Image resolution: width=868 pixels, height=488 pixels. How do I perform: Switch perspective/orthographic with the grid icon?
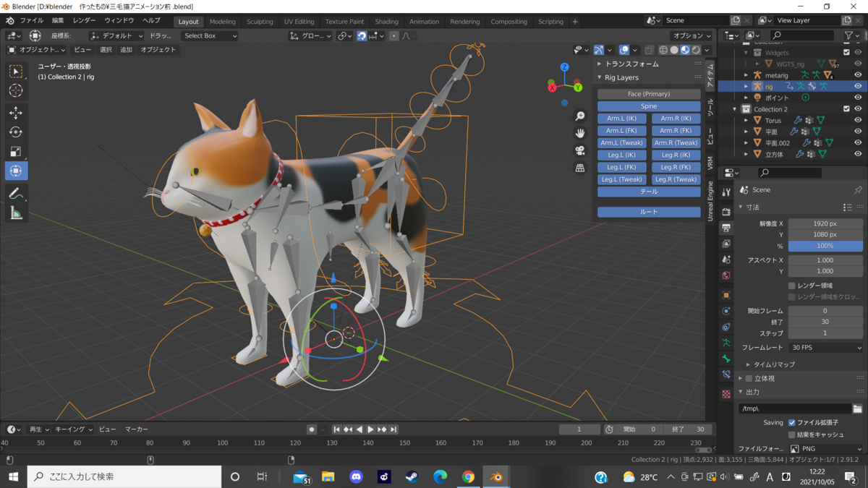pos(580,168)
